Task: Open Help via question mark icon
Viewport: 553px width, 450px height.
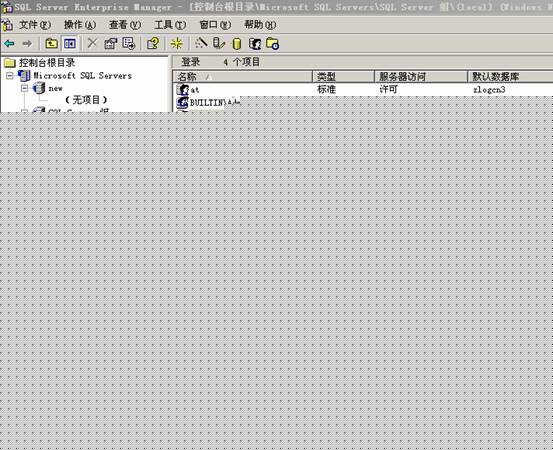Action: 153,44
